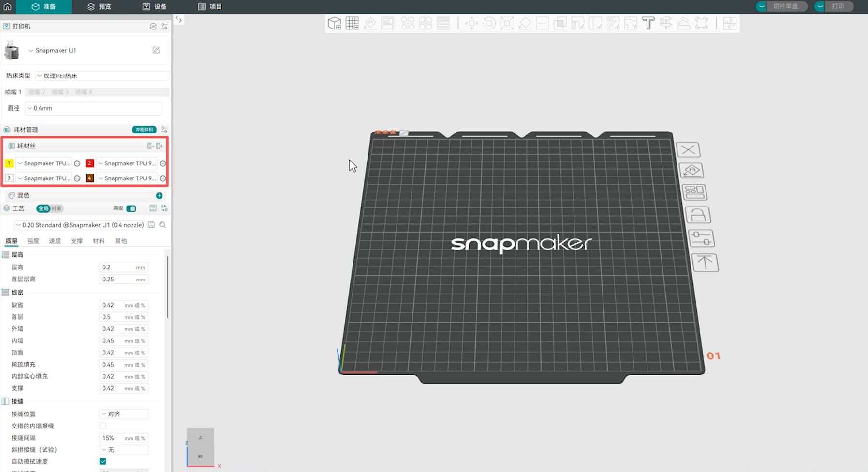Select the 速度 settings tab
This screenshot has width=868, height=472.
(x=55, y=241)
